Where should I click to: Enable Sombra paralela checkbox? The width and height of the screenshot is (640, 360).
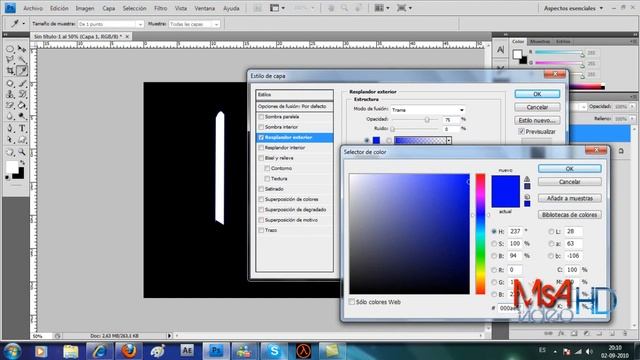(261, 117)
